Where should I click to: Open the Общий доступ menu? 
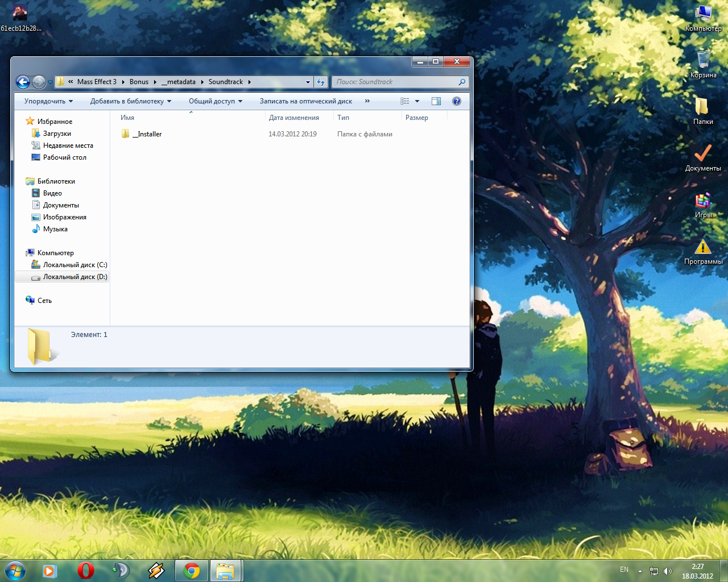coord(216,101)
